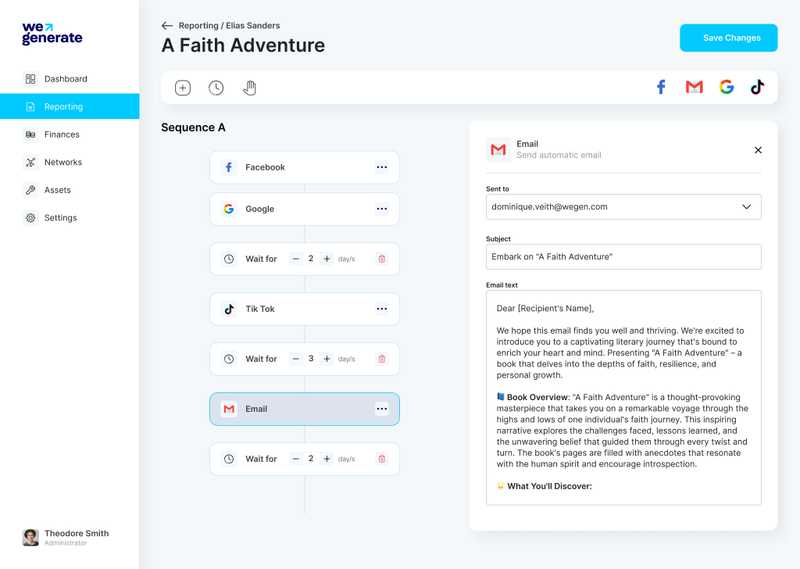Click the email Subject input field

(623, 257)
